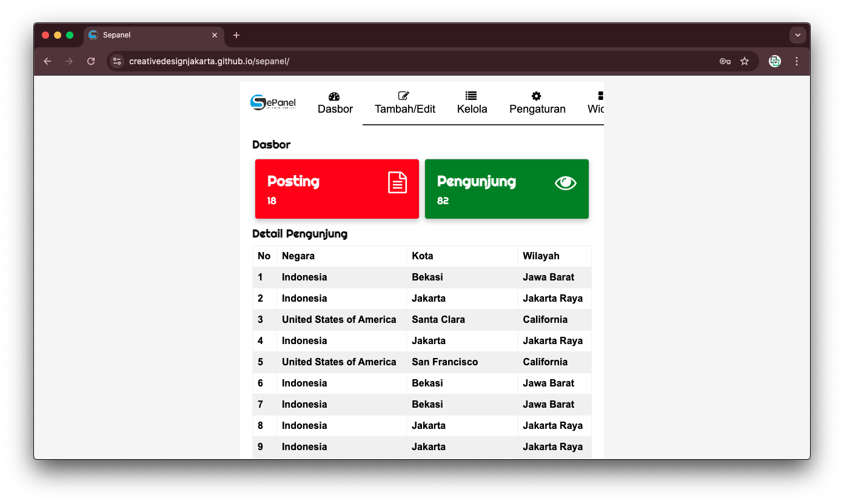Screen dimensions: 844x504
Task: Click the address bar URL
Action: click(209, 61)
